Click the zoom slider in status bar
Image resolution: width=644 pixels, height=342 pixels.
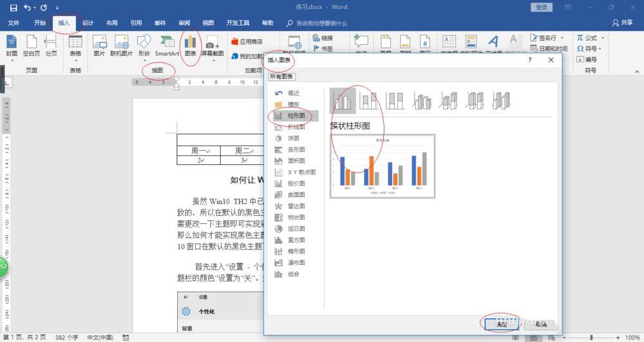pos(591,337)
